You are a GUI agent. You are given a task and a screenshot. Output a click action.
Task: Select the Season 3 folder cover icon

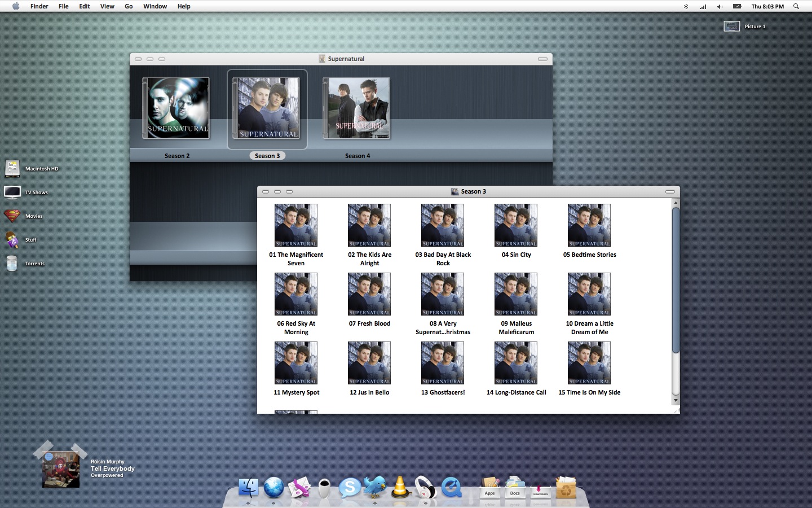pos(266,108)
